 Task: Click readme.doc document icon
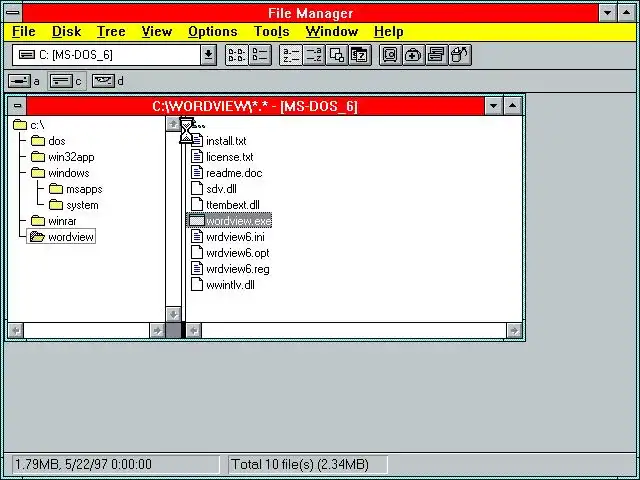point(197,173)
